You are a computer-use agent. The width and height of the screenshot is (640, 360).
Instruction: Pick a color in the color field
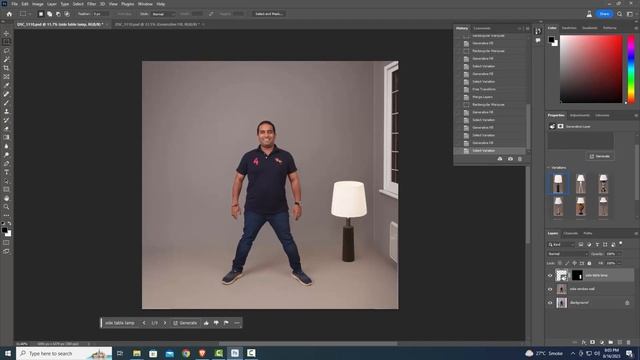(591, 69)
